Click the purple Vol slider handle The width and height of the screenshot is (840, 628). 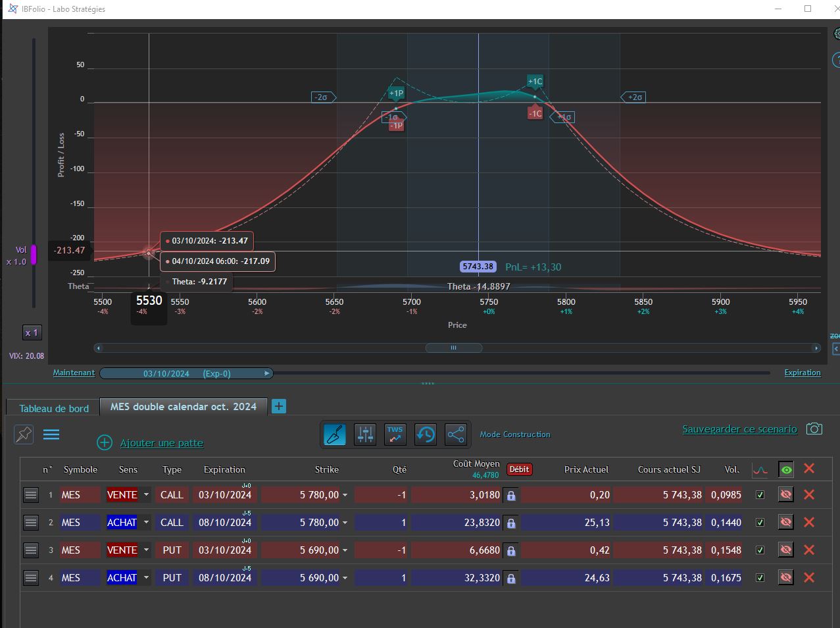pos(34,255)
